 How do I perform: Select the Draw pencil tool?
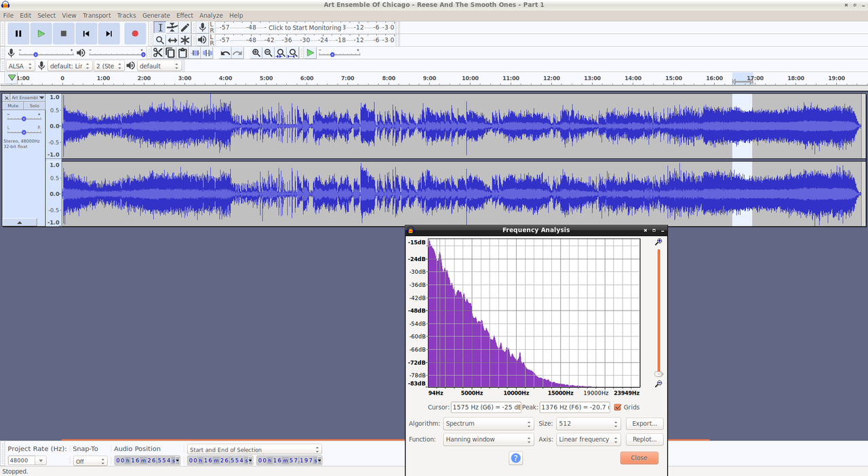pyautogui.click(x=184, y=27)
